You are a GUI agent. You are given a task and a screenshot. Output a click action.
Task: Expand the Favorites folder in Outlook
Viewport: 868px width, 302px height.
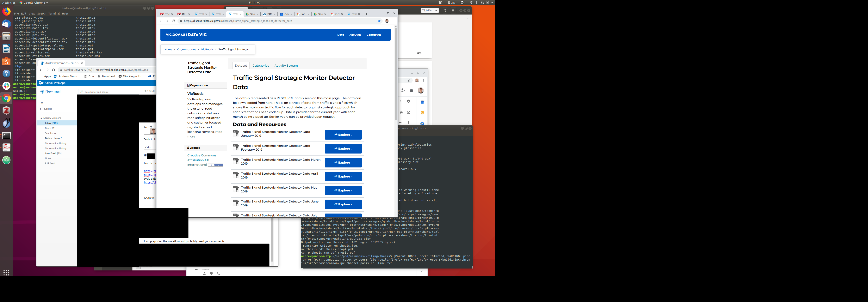[41, 109]
